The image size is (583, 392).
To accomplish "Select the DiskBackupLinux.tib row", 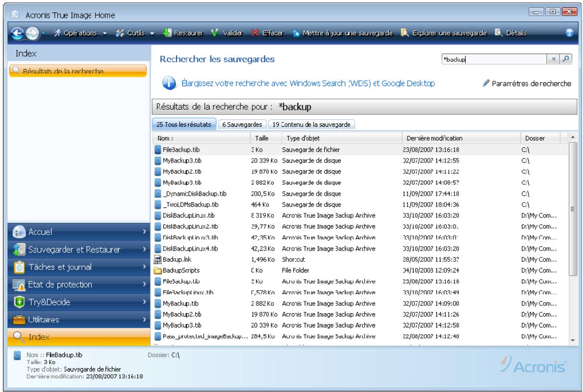I will [360, 215].
